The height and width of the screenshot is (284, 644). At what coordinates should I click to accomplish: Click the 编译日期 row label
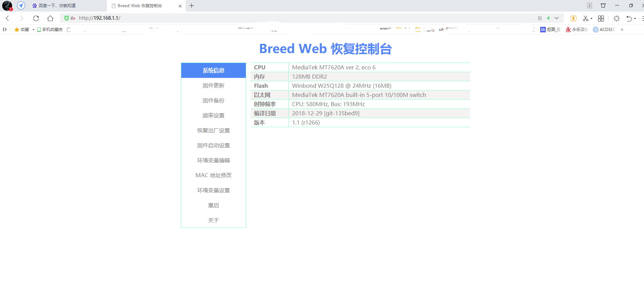(x=265, y=113)
